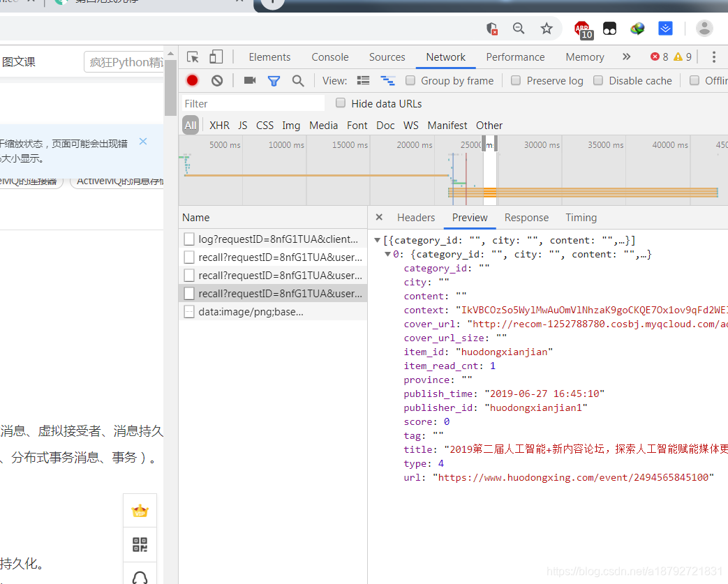Enable Disable cache checkbox
This screenshot has width=728, height=584.
[598, 80]
